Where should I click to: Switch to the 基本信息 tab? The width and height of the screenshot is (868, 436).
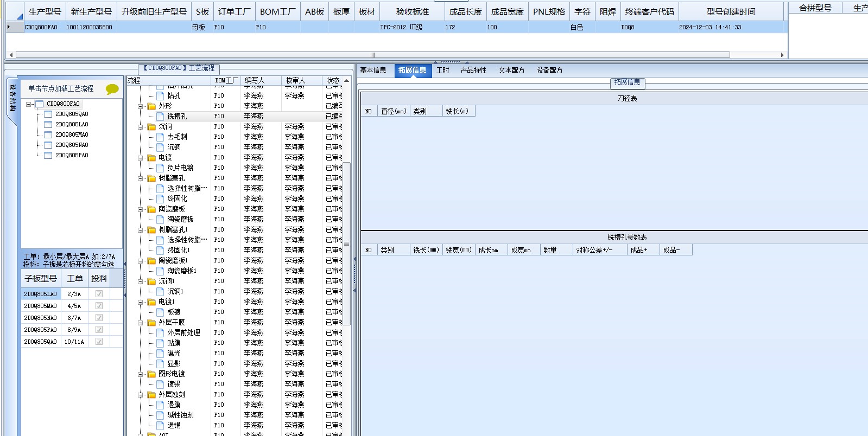373,70
